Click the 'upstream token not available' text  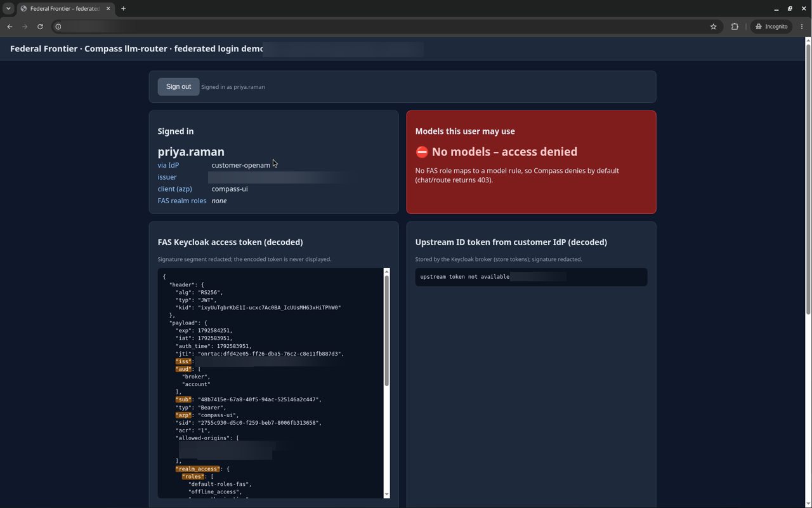465,277
